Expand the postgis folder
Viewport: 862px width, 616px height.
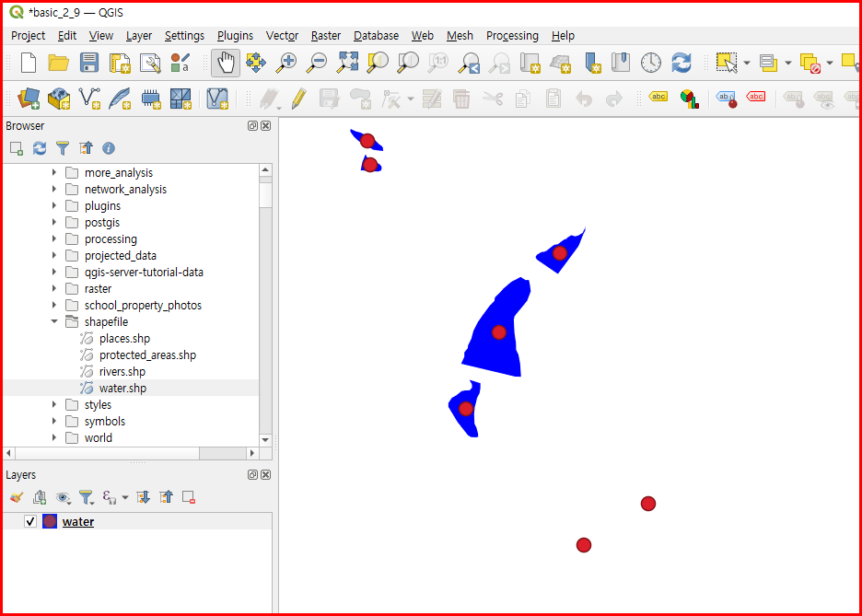pyautogui.click(x=53, y=222)
